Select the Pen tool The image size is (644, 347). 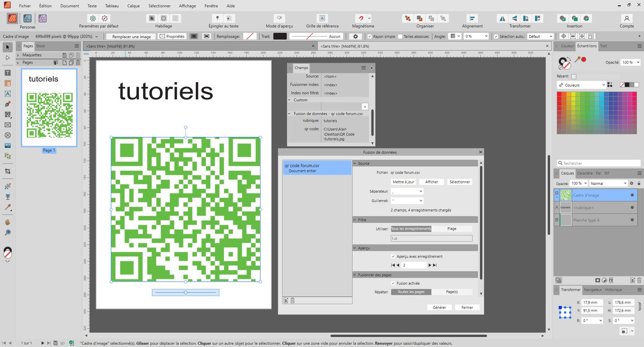tap(8, 104)
